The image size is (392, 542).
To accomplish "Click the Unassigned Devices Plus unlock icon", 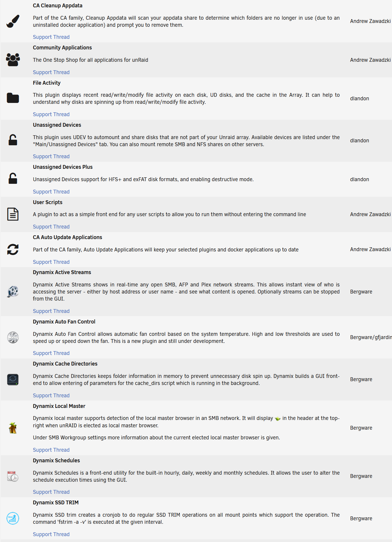I will point(13,179).
